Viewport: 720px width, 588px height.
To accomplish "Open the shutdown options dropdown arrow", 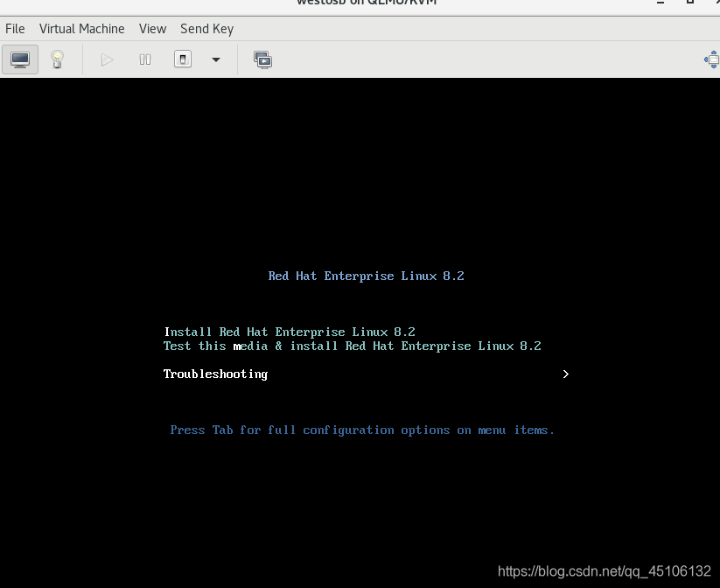I will (x=216, y=59).
